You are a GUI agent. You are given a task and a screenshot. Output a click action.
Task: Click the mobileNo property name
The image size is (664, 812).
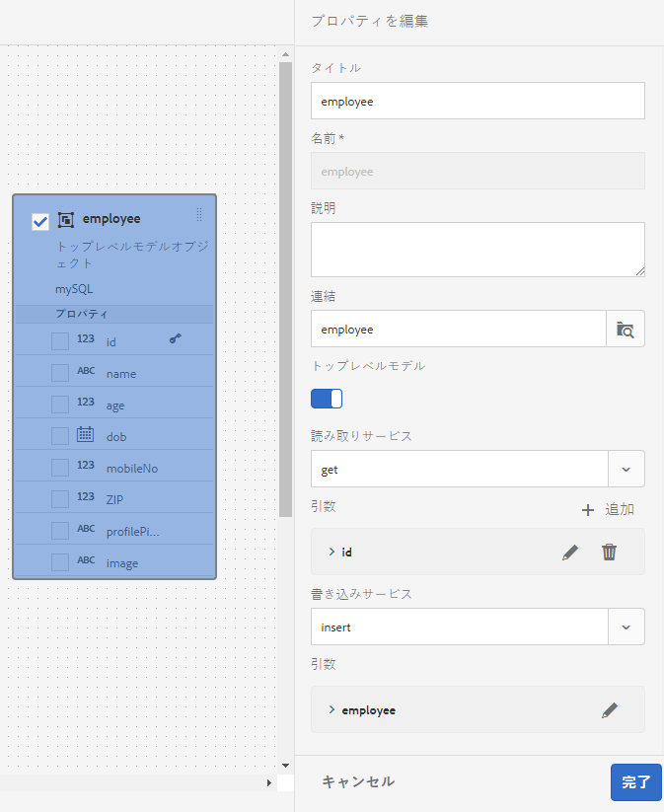(132, 468)
